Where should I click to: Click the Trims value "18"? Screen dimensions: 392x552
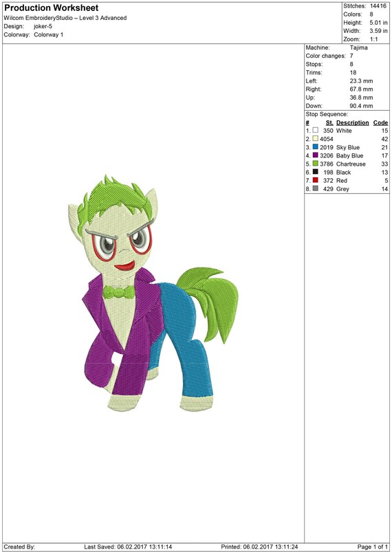click(x=353, y=72)
